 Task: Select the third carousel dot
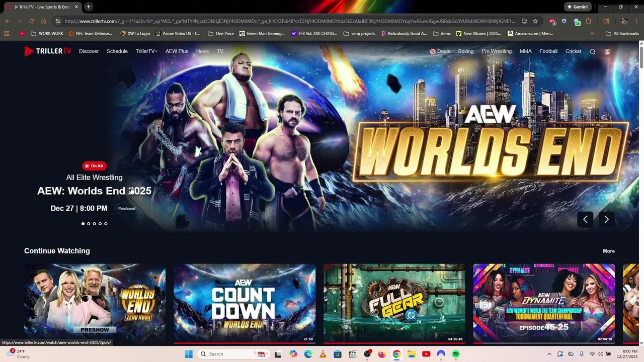[94, 224]
